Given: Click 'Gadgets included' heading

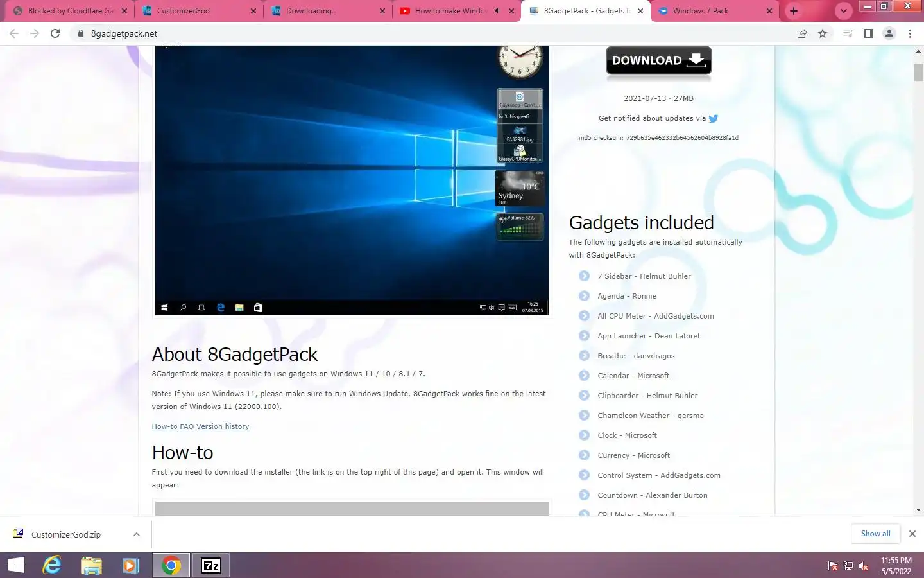Looking at the screenshot, I should pos(641,223).
